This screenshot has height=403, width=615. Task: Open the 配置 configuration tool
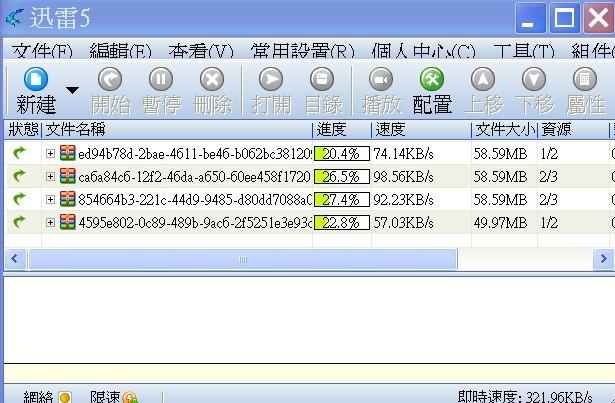[x=432, y=79]
